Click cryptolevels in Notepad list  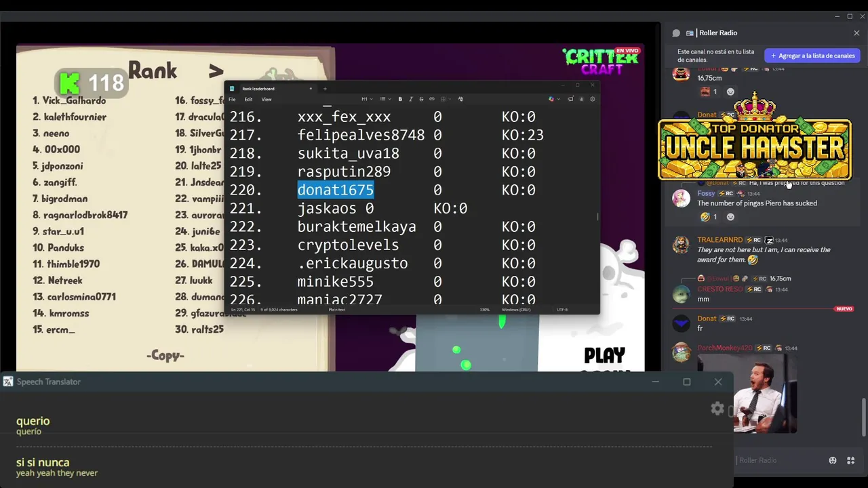(348, 245)
